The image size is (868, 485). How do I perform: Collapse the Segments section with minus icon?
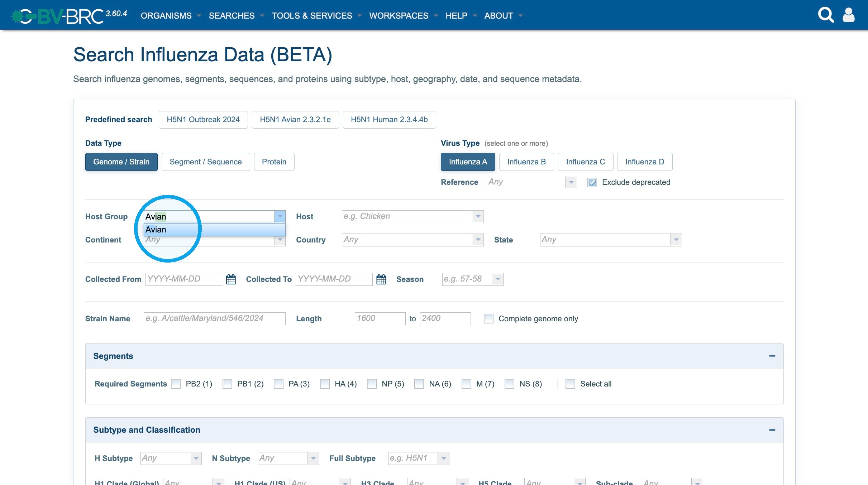[772, 356]
